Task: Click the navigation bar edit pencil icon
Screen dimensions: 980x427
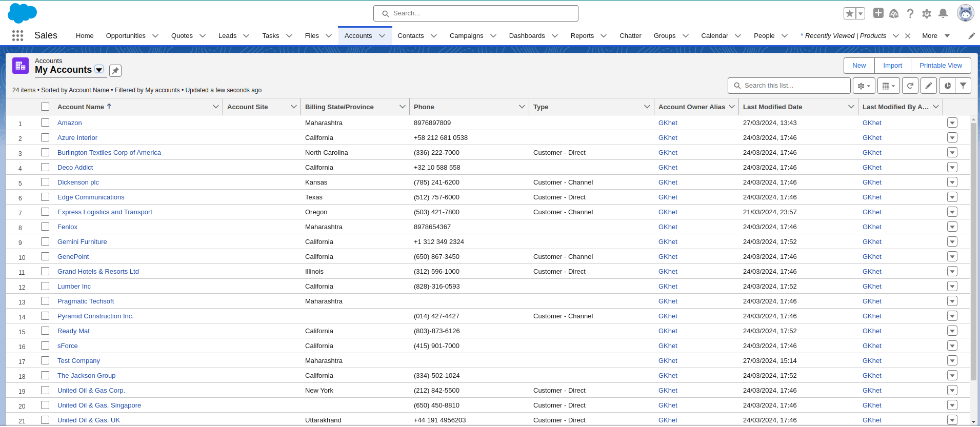Action: click(971, 36)
